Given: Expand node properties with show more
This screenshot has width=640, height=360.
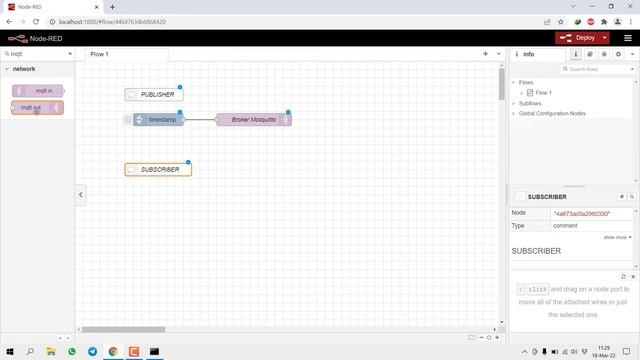Looking at the screenshot, I should 617,237.
